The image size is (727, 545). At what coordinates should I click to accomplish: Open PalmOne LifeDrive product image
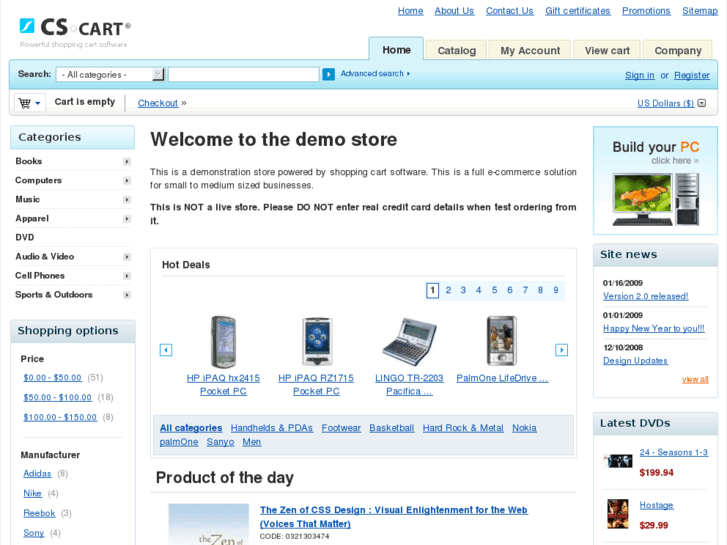point(502,341)
